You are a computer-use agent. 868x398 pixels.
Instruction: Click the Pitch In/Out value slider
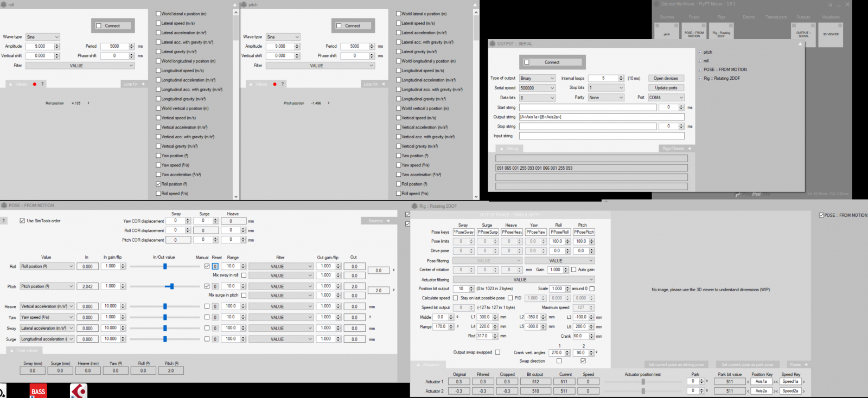coord(172,286)
